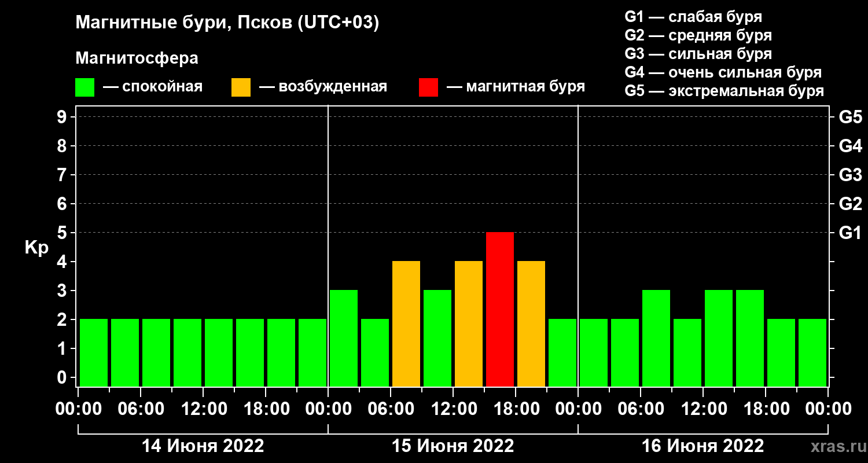Click the G2 label on right axis
The image size is (868, 463).
850,204
